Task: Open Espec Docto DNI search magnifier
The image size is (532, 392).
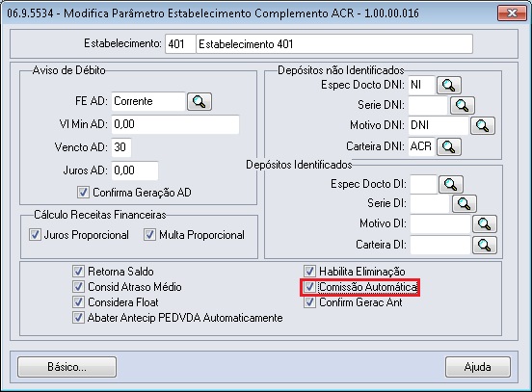Action: [449, 85]
